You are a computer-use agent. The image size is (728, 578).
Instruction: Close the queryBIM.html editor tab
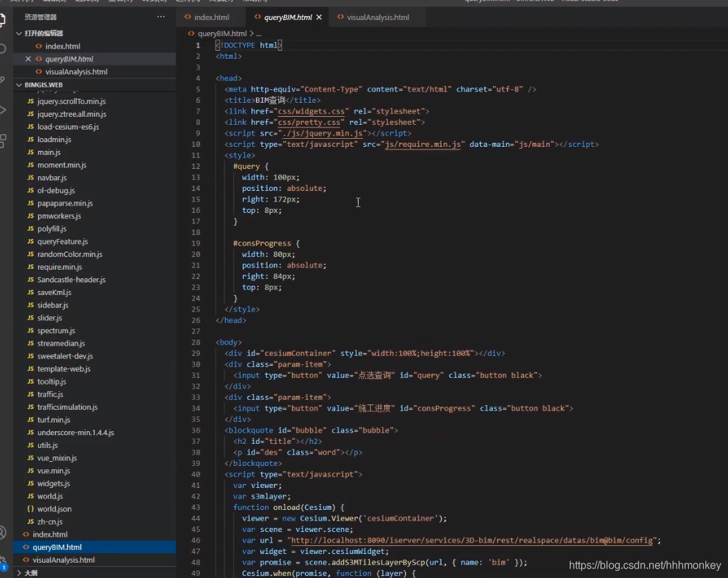(319, 17)
